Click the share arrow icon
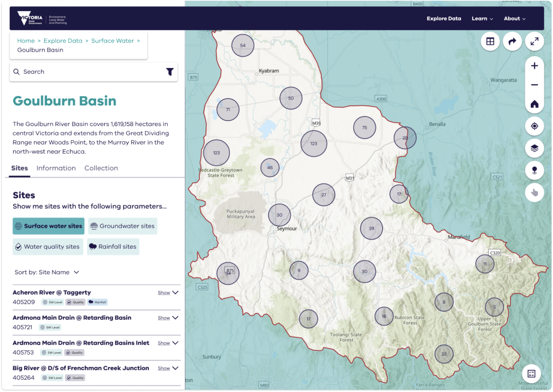The image size is (553, 392). click(512, 41)
